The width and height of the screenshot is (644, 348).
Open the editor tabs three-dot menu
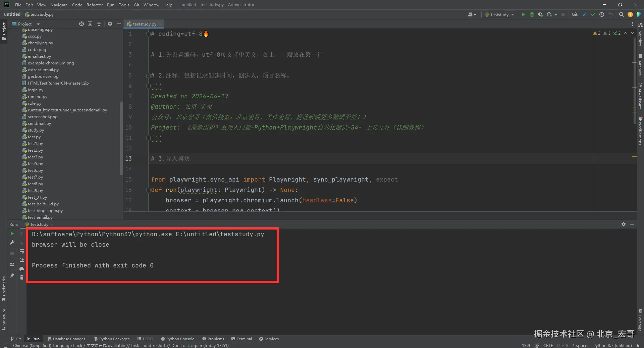[x=633, y=24]
